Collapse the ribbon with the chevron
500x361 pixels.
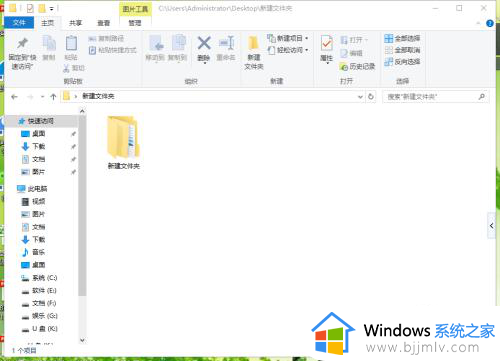pyautogui.click(x=478, y=23)
